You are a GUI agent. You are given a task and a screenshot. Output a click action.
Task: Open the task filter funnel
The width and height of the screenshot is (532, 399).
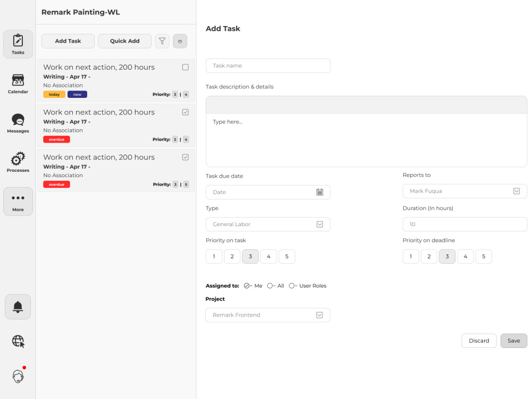(162, 41)
